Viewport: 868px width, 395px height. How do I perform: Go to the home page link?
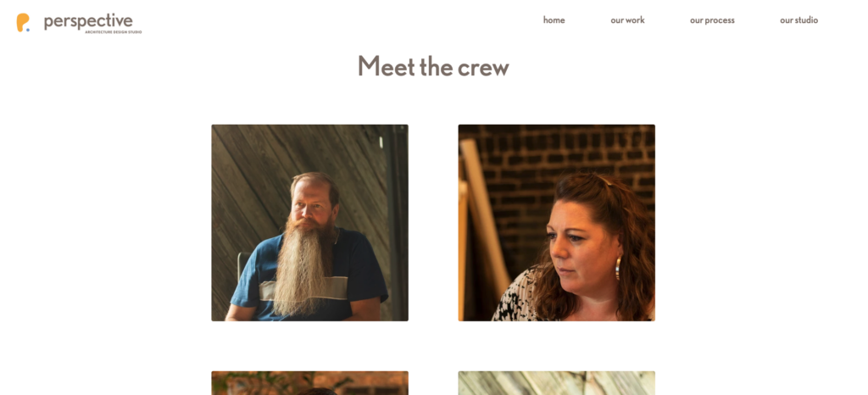tap(554, 19)
